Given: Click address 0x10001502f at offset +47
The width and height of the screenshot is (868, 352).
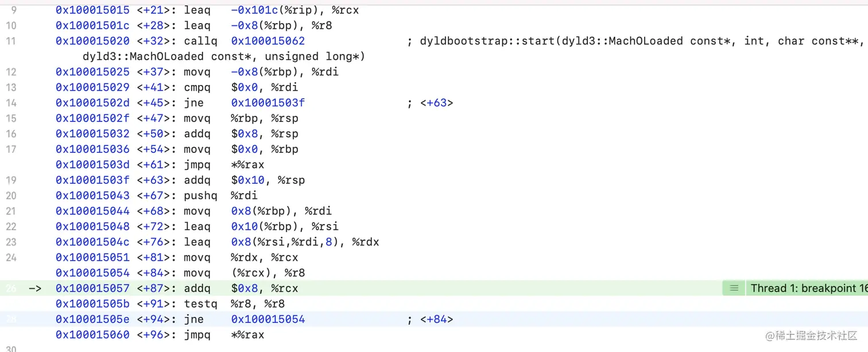Looking at the screenshot, I should (x=92, y=119).
